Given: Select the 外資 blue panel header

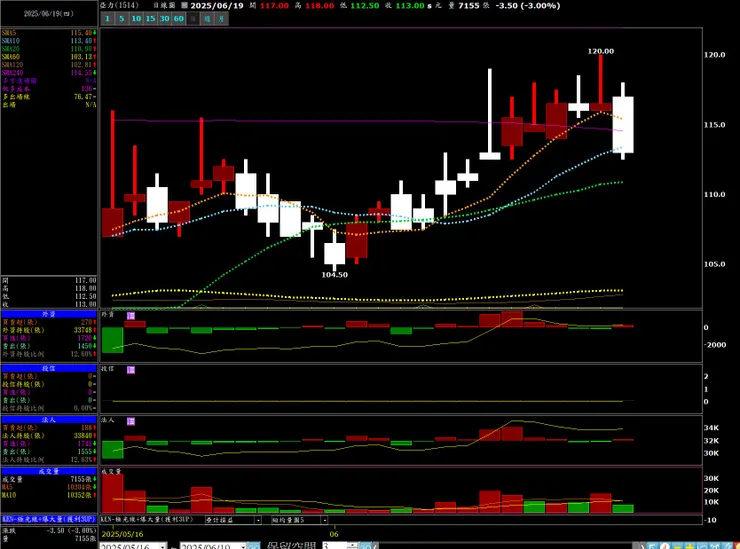Looking at the screenshot, I should coord(49,314).
